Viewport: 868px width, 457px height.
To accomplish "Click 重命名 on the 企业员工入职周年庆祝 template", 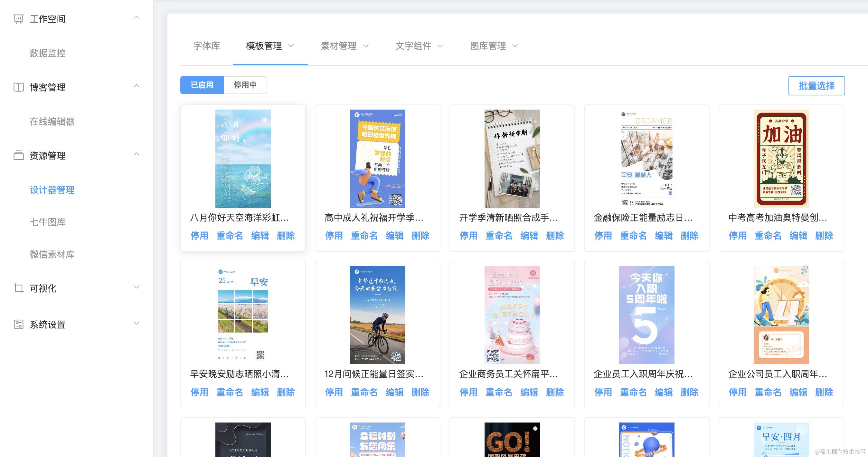I will (x=634, y=392).
